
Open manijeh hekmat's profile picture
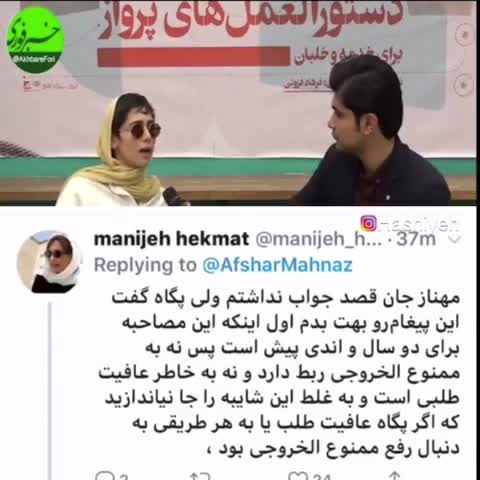pos(49,262)
